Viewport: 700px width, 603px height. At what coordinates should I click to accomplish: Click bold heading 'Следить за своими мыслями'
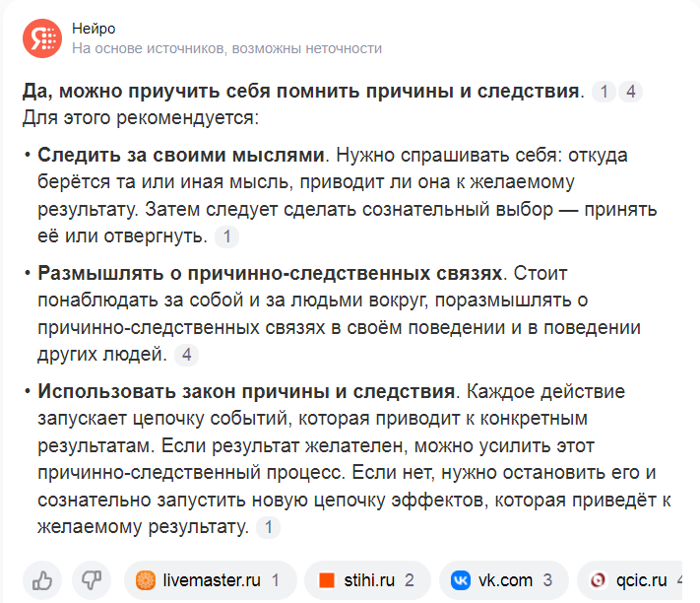(x=181, y=155)
